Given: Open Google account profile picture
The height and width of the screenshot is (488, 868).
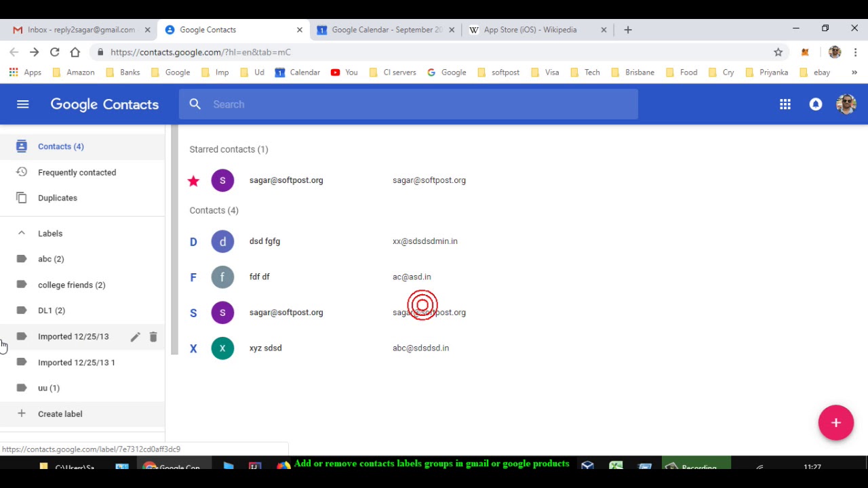Looking at the screenshot, I should [846, 104].
